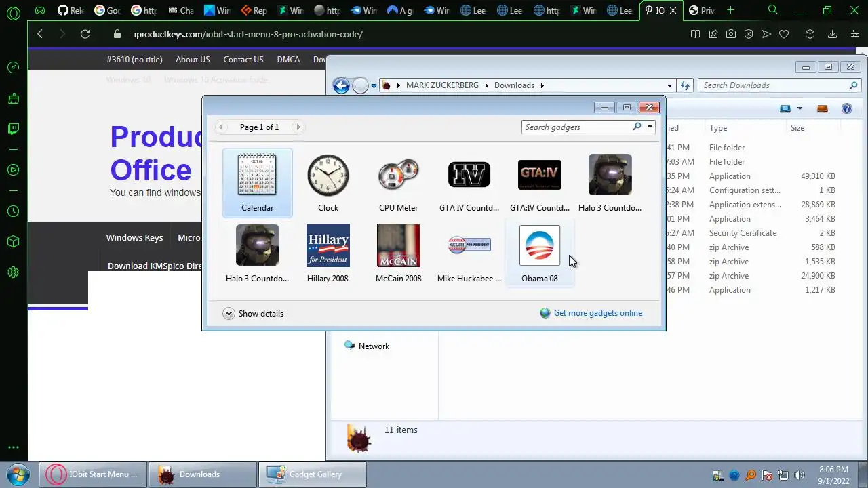Click the Search gadgets input field
The width and height of the screenshot is (868, 488).
(578, 127)
